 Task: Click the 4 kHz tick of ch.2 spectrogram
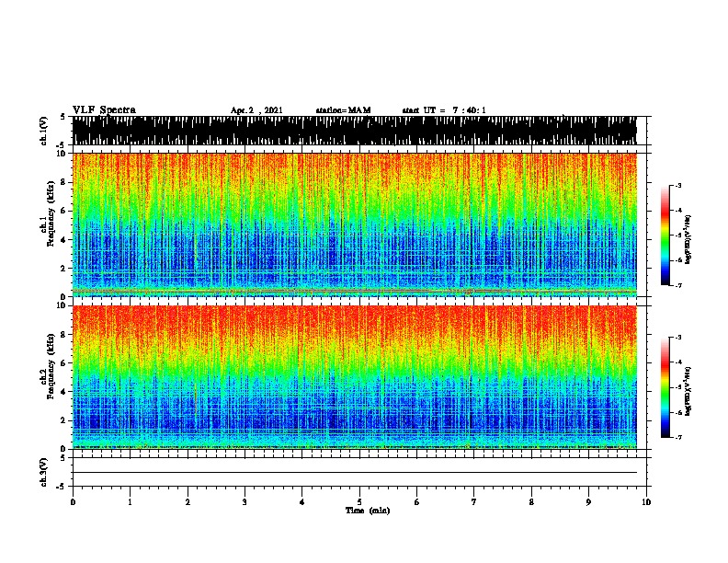tap(64, 392)
